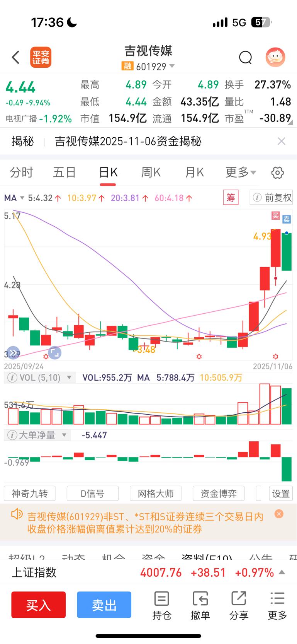The width and height of the screenshot is (297, 644).
Task: Toggle the 卖 sell marker
Action: [x=286, y=219]
